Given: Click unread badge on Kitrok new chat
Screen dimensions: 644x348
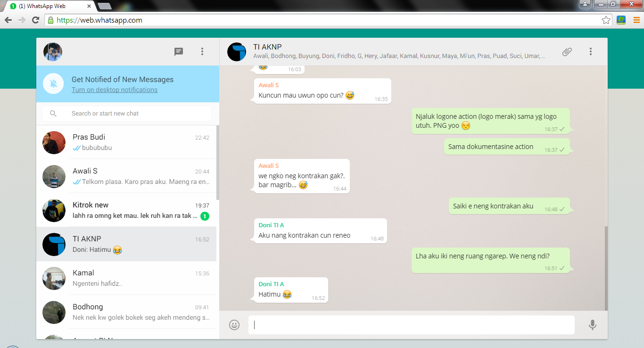Looking at the screenshot, I should click(x=205, y=216).
